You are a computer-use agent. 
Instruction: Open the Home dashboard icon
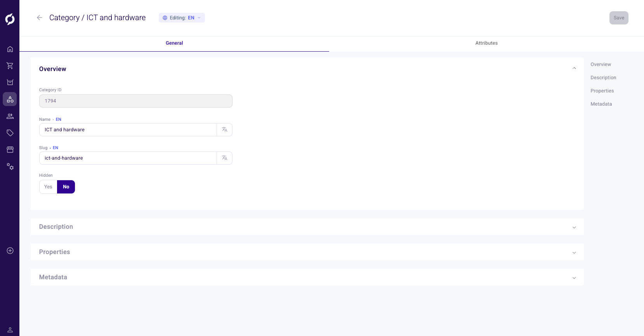pyautogui.click(x=10, y=49)
